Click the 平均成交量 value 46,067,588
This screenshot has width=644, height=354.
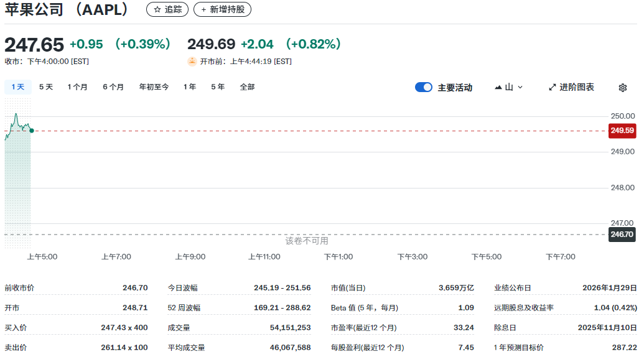291,347
